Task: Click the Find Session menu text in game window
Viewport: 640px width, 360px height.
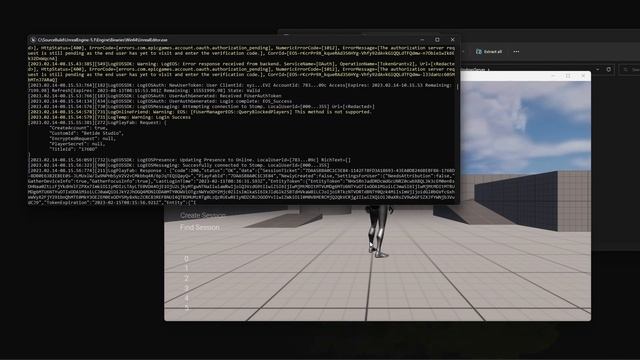Action: point(200,227)
